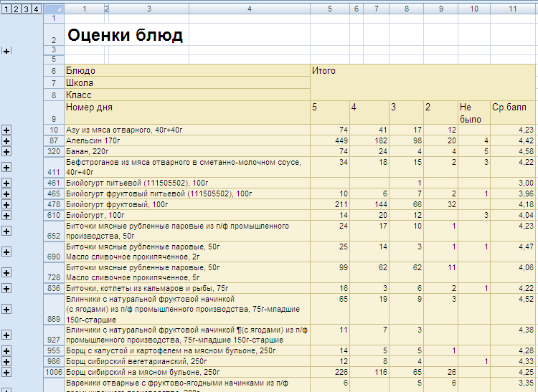The height and width of the screenshot is (392, 538).
Task: Expand the group for Азу из мяса отварного
Action: (x=6, y=130)
